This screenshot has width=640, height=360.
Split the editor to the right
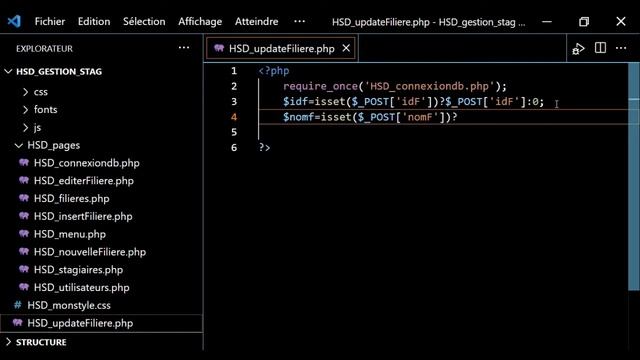pyautogui.click(x=600, y=48)
